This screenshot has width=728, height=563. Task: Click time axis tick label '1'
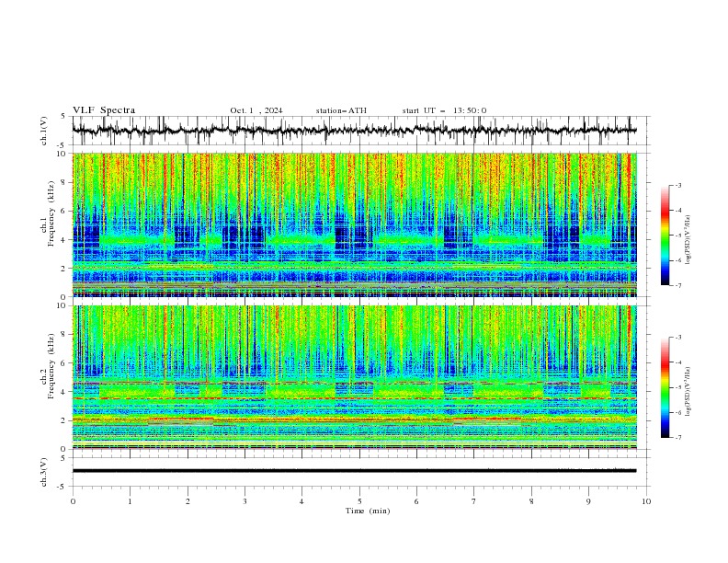click(130, 501)
